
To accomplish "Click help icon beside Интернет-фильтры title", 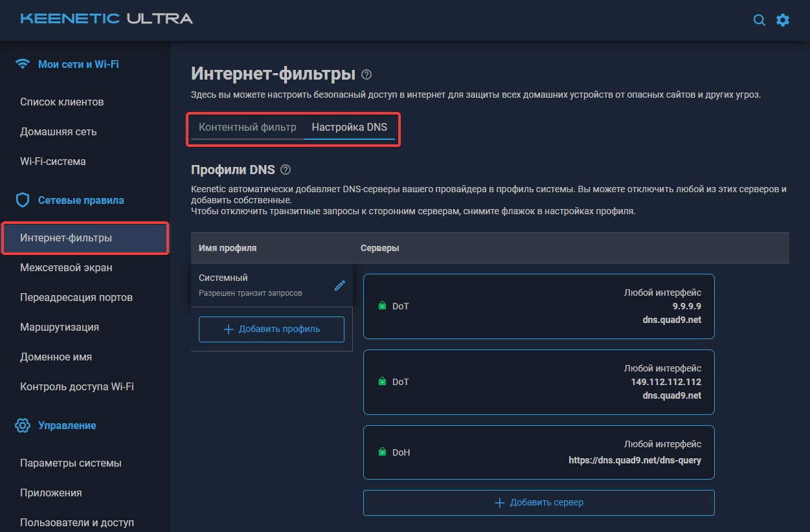I will pos(366,74).
